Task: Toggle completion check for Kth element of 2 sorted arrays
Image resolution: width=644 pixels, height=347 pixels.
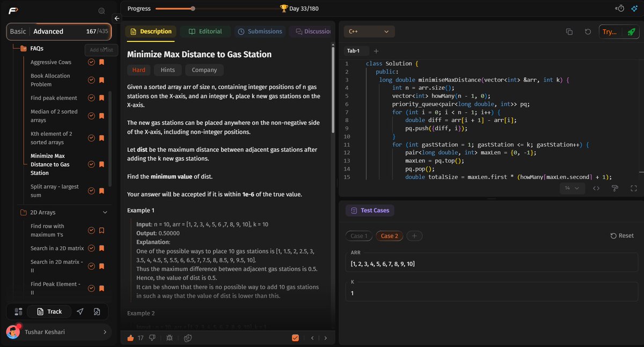Action: click(x=91, y=138)
